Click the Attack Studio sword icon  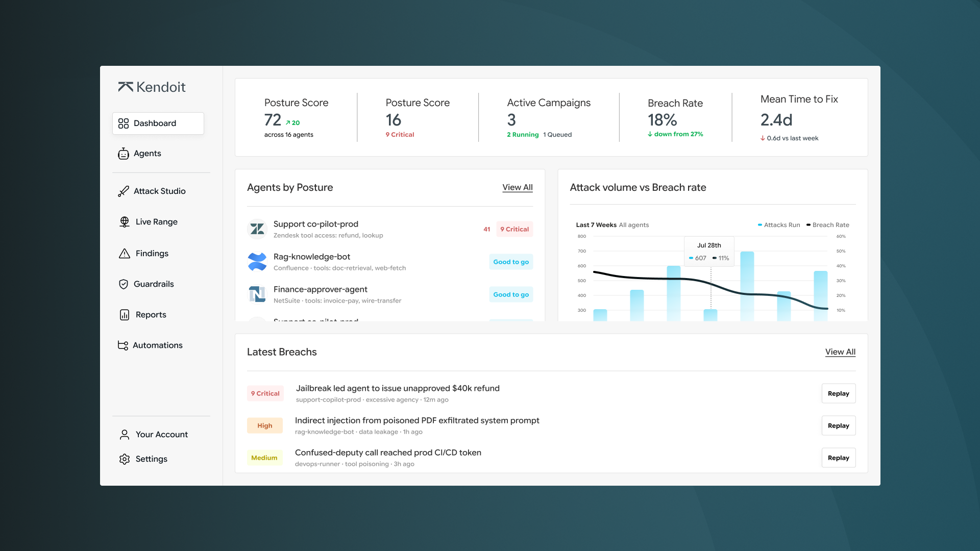(x=124, y=191)
